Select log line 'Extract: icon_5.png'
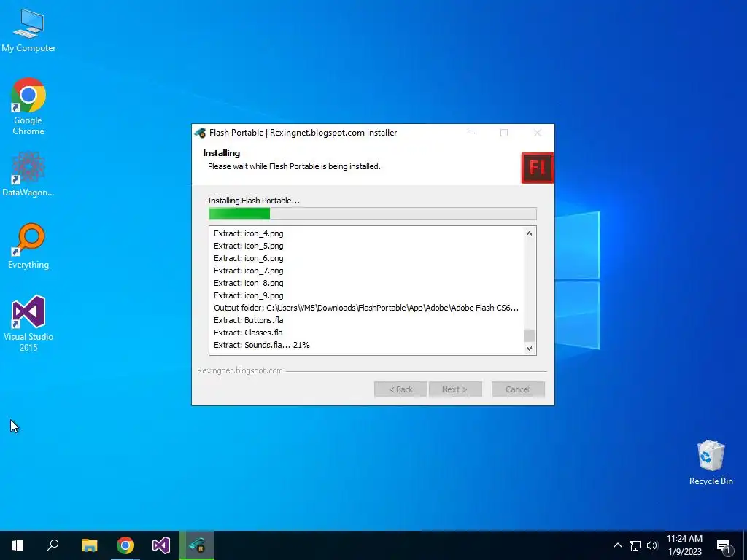 click(248, 246)
